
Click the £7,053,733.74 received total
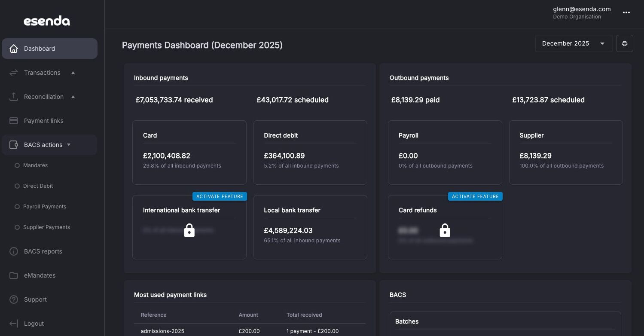(174, 100)
